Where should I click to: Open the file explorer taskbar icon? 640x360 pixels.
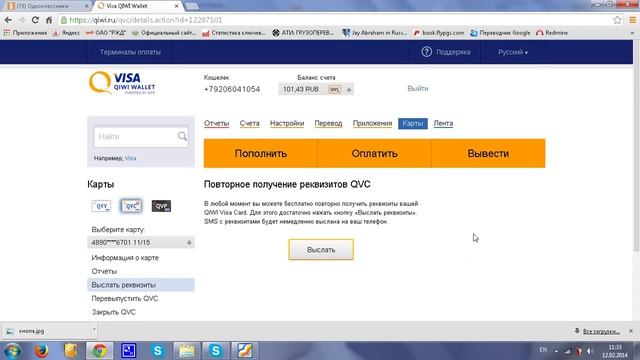pyautogui.click(x=187, y=351)
